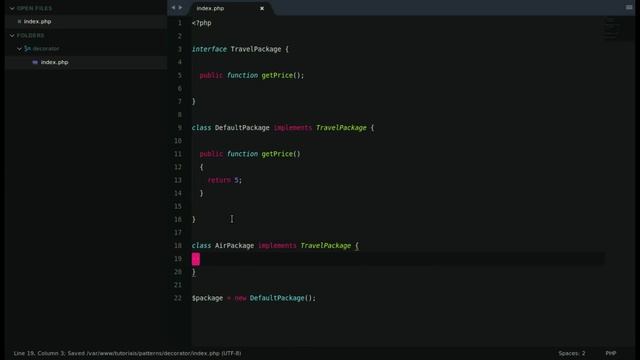Go to previous tab arrow
This screenshot has height=360, width=640.
(173, 8)
